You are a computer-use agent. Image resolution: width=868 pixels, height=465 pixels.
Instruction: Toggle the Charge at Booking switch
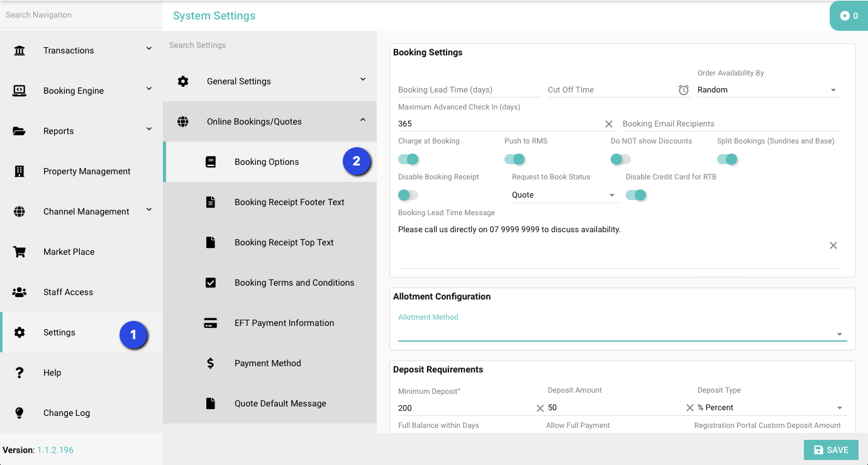tap(408, 159)
